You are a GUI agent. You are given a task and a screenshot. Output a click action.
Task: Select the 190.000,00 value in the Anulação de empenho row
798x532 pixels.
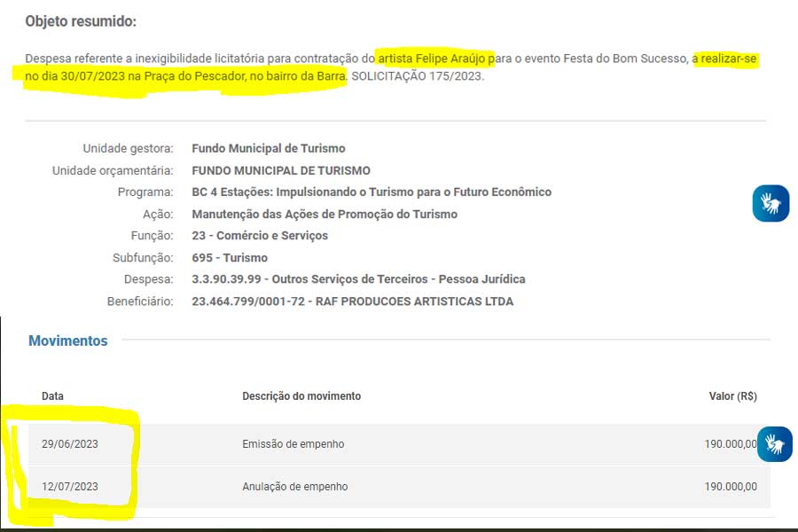731,487
